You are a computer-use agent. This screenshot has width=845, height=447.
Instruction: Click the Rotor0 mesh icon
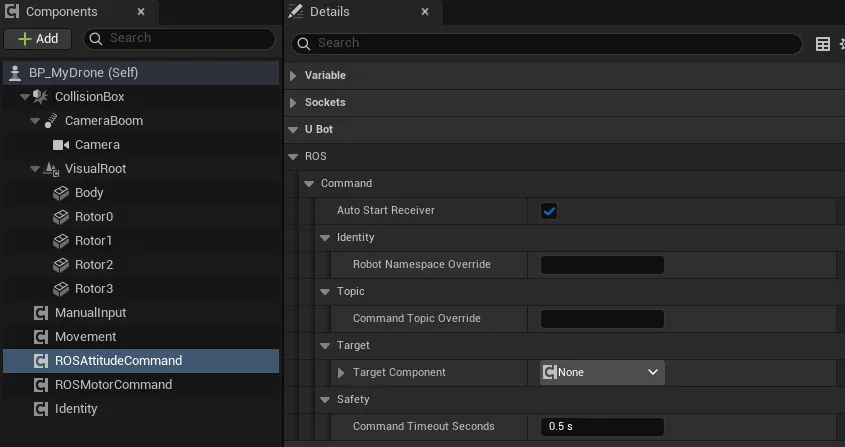[61, 217]
